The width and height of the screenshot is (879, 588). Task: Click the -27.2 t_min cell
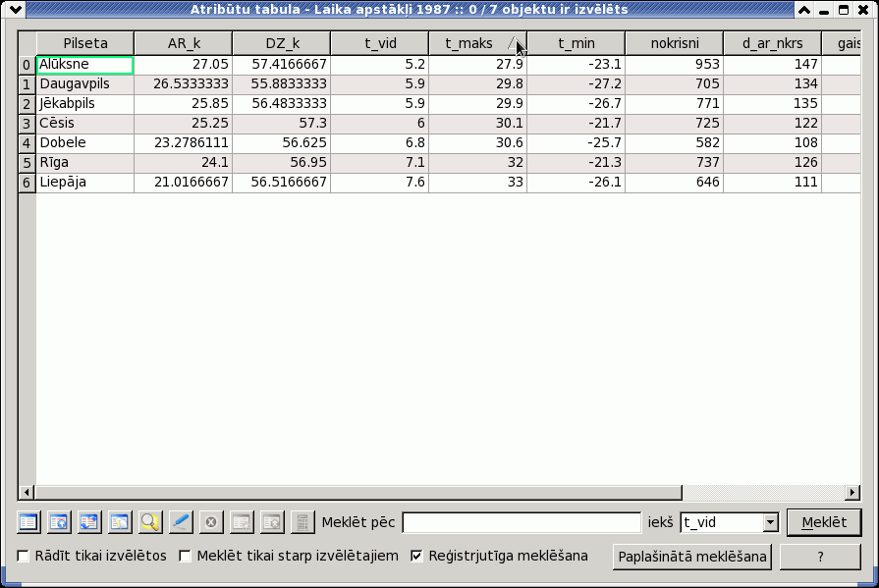point(577,84)
